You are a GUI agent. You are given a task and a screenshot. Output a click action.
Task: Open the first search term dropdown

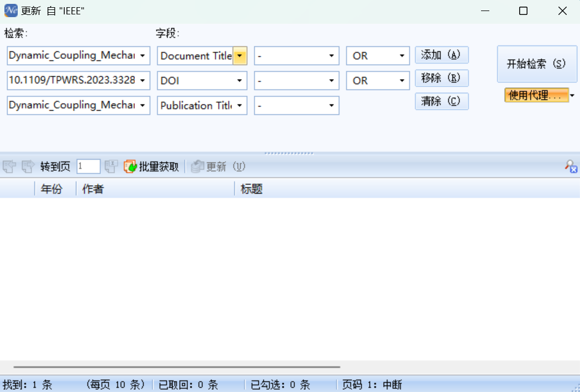point(143,56)
